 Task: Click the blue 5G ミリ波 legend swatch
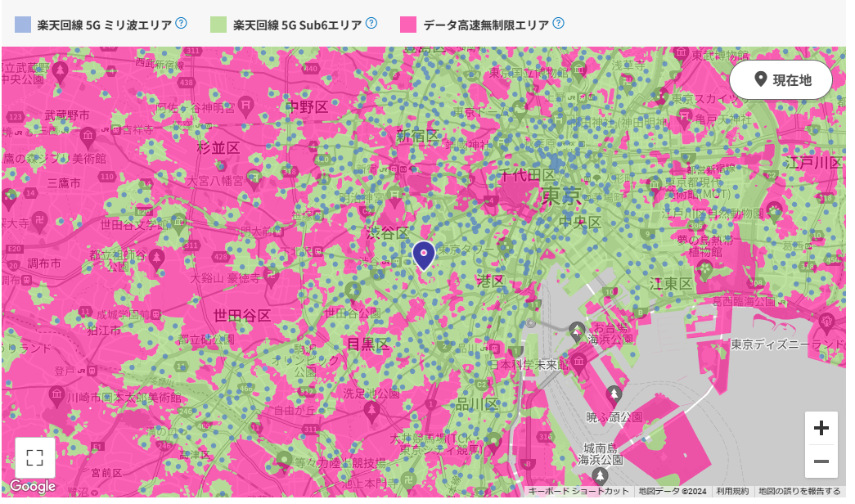(x=23, y=25)
